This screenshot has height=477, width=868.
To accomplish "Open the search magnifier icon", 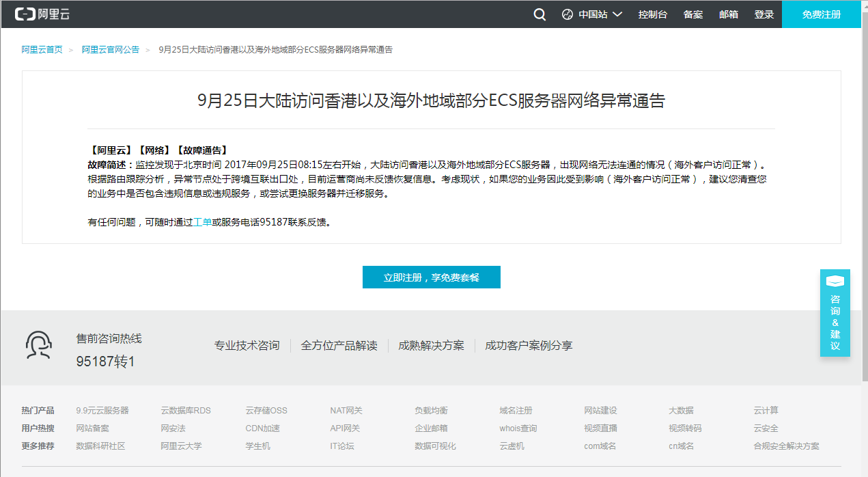I will 540,14.
